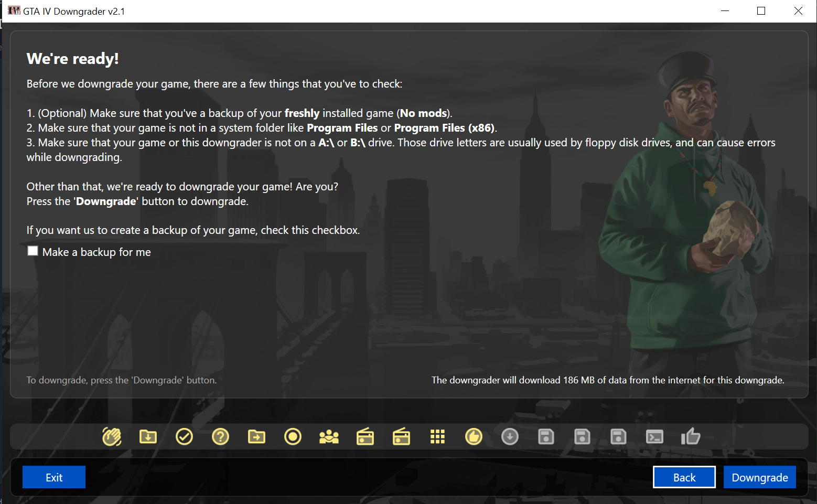Click the floppy disk icon beside the download-arrow icon
817x504 pixels.
point(546,436)
